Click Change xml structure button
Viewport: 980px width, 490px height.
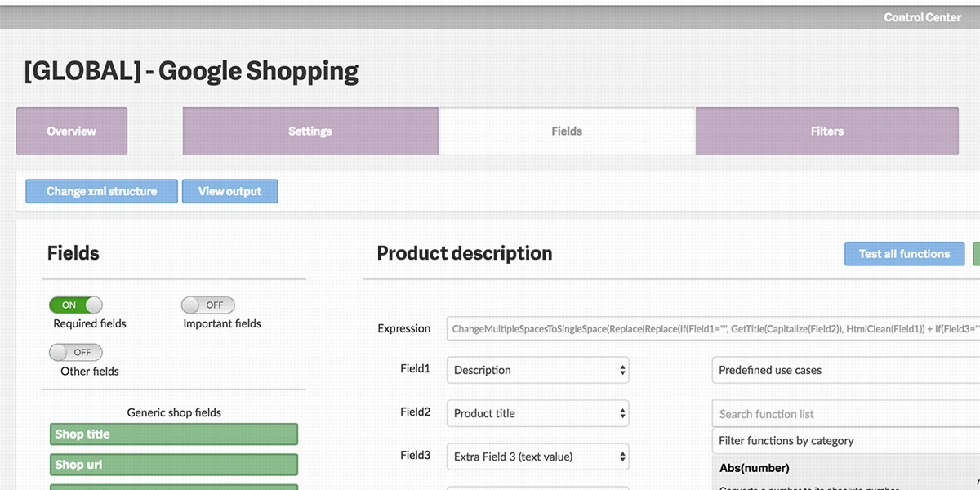[x=102, y=191]
